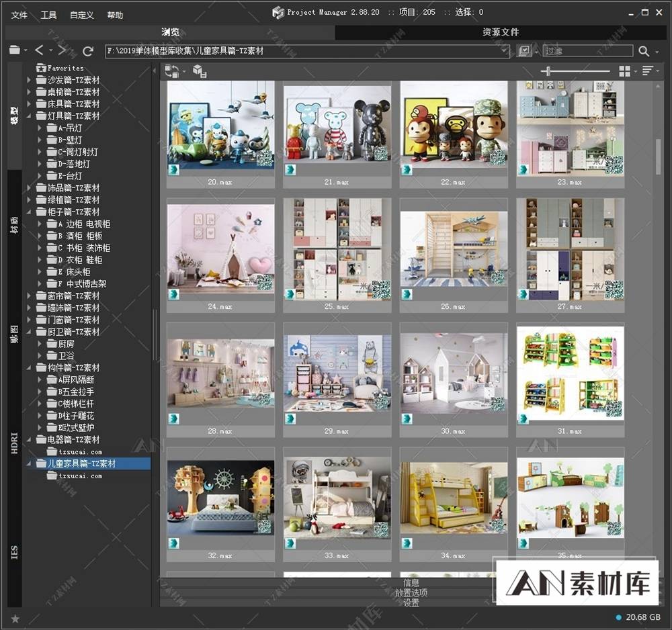Collapse the 柜子篇-TZ素材 folder
This screenshot has height=630, width=672.
(x=29, y=212)
